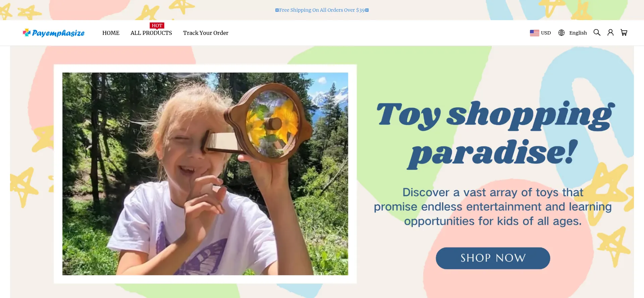Open Track Your Order link

(x=206, y=33)
